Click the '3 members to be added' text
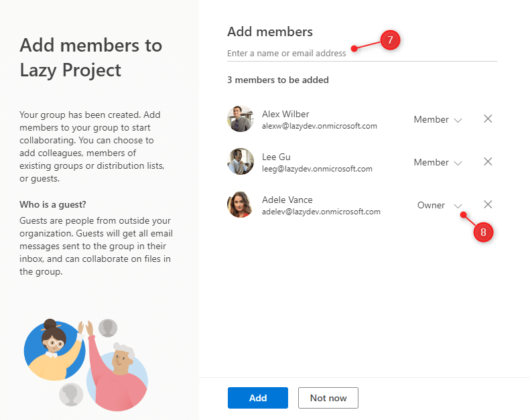Screen dimensions: 530x420 [278, 80]
